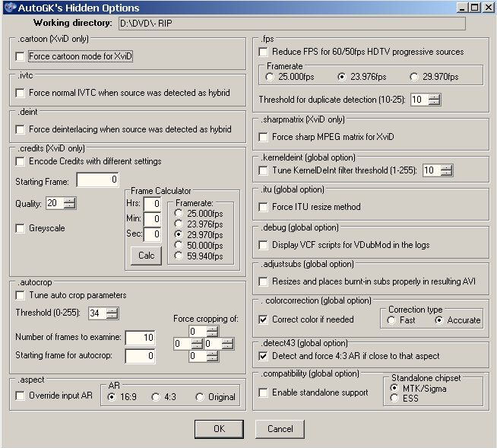Minimize the Hidden Options window
The image size is (497, 448).
point(463,8)
